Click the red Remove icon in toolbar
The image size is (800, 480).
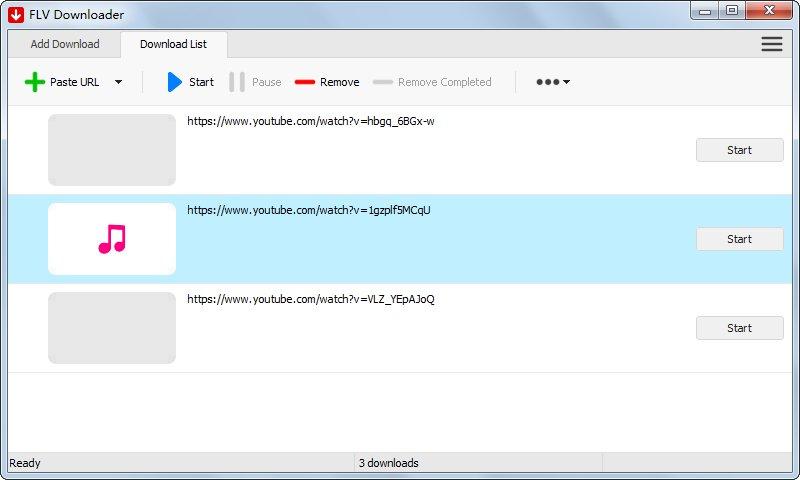[305, 82]
